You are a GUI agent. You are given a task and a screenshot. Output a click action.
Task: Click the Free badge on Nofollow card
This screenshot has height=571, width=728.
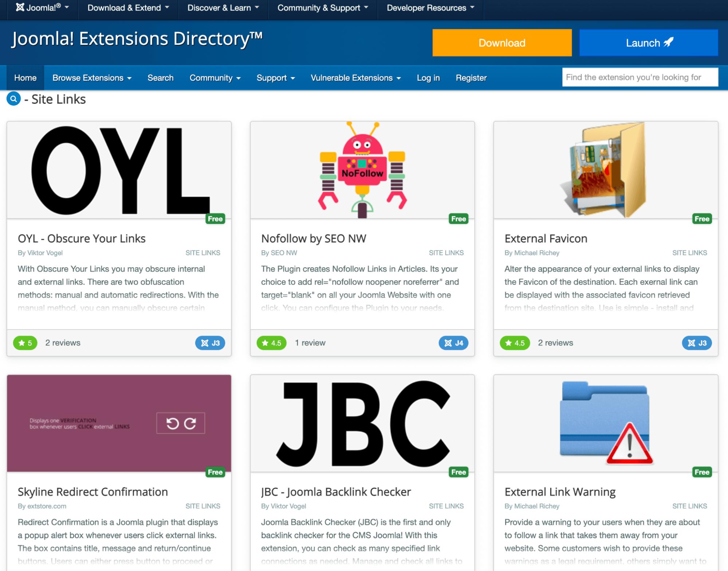tap(459, 218)
